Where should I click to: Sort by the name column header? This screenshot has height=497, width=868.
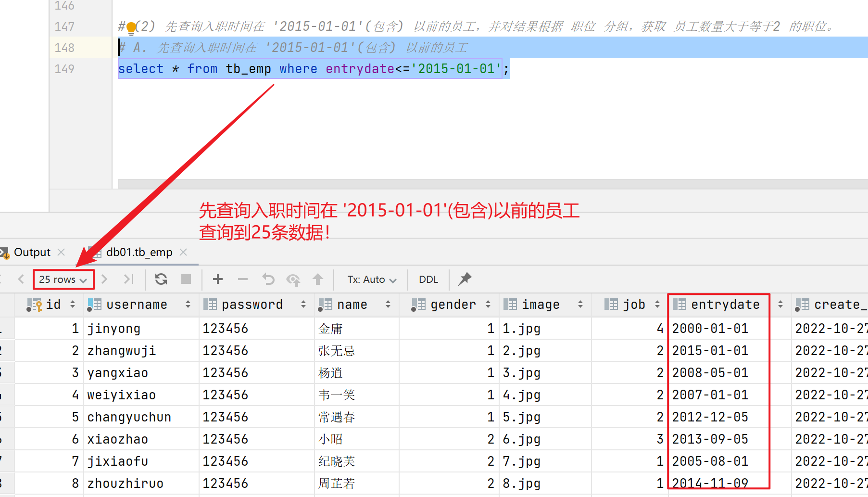(356, 305)
